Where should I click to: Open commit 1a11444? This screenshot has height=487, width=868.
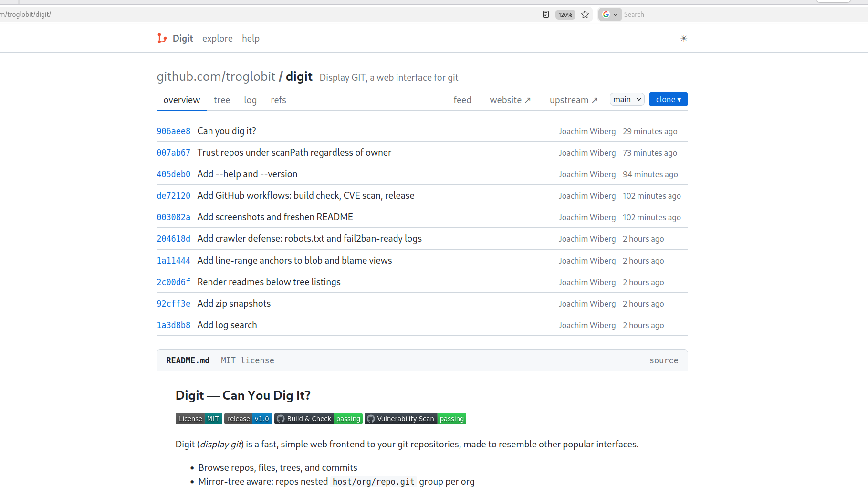(x=174, y=261)
